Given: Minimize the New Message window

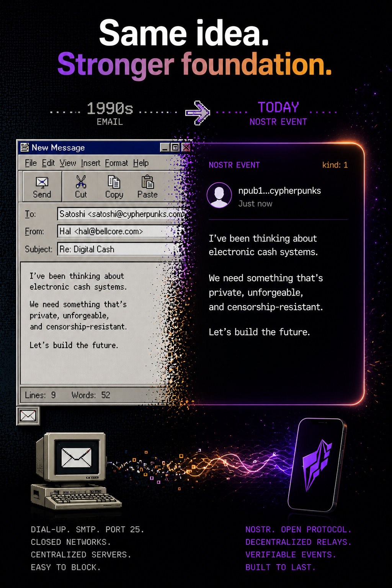Looking at the screenshot, I should click(x=165, y=147).
